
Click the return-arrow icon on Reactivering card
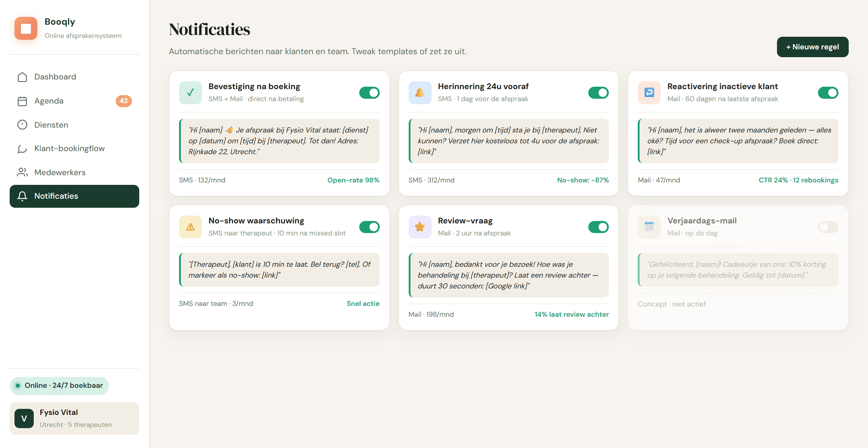[649, 92]
